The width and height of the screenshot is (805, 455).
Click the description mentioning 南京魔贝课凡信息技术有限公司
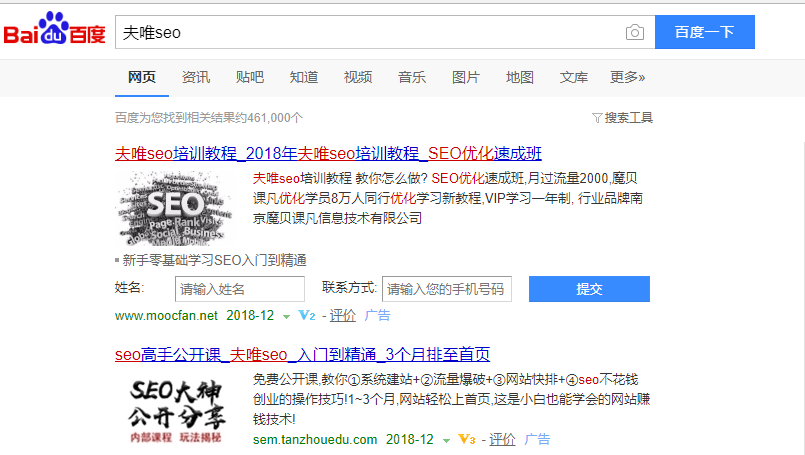point(448,198)
